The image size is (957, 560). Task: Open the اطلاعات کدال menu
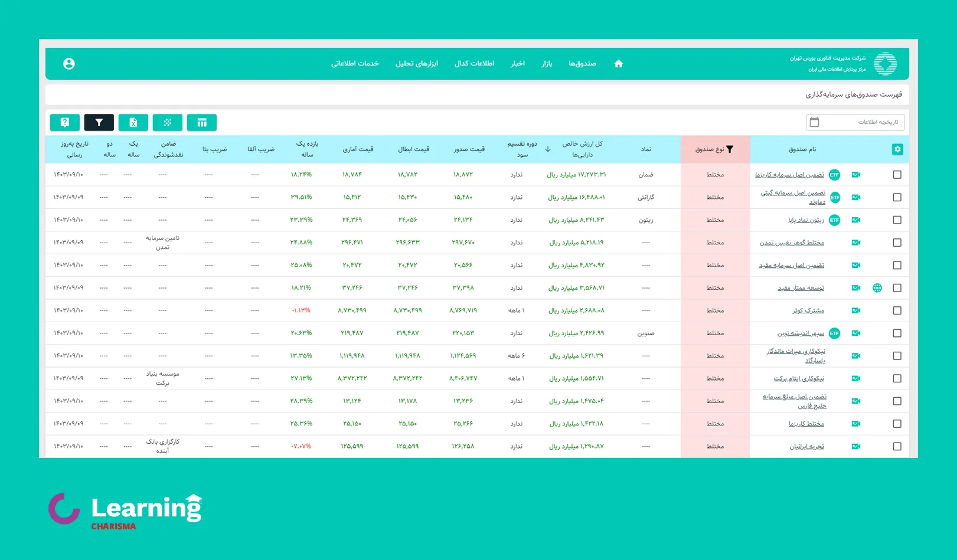pyautogui.click(x=474, y=64)
